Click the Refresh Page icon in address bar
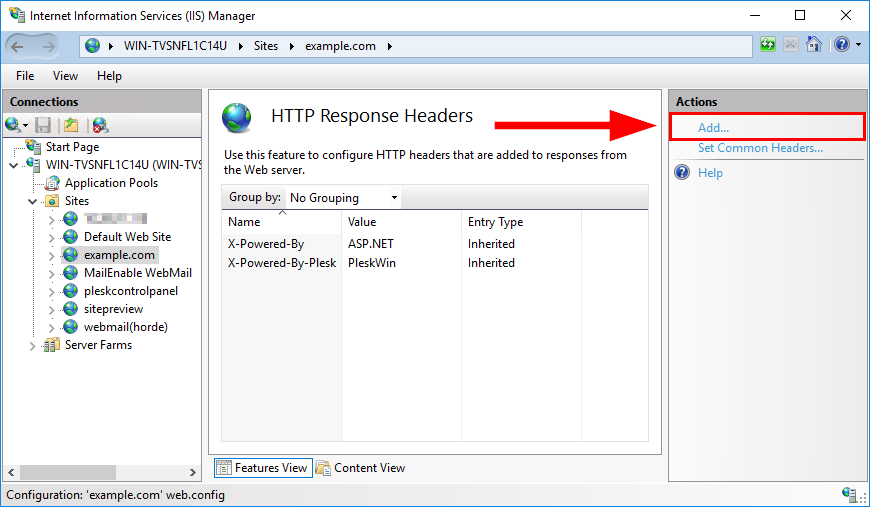 (x=768, y=45)
